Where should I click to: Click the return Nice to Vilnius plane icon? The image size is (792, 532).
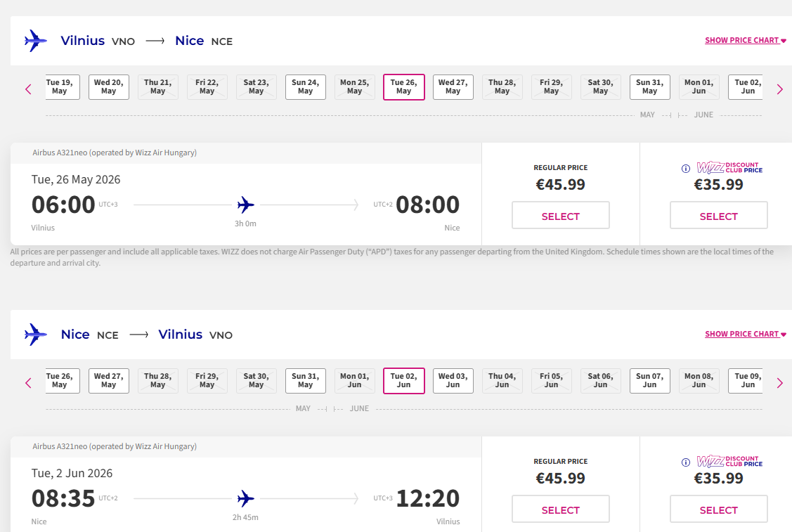[35, 335]
